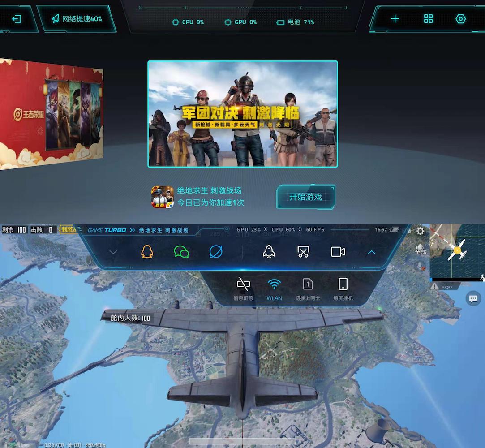Viewport: 485px width, 448px height.
Task: Tap the CPU 9% indicator
Action: coord(188,22)
